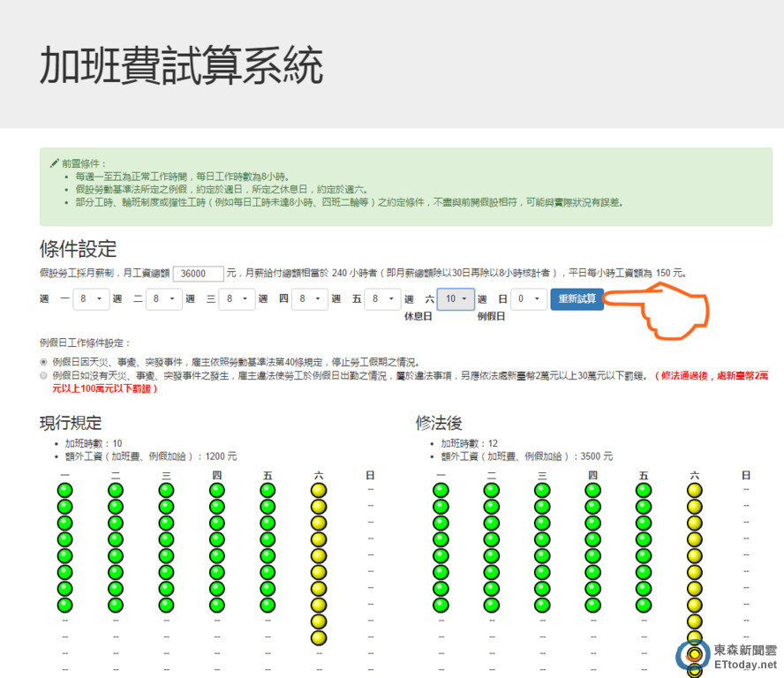
Task: Open the 週五 hours dropdown
Action: (x=382, y=299)
